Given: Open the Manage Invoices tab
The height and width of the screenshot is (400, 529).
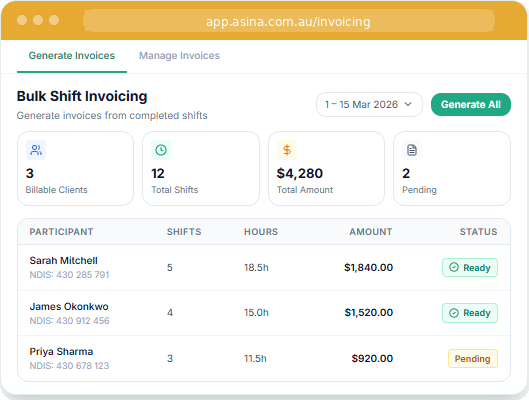Looking at the screenshot, I should click(x=179, y=56).
